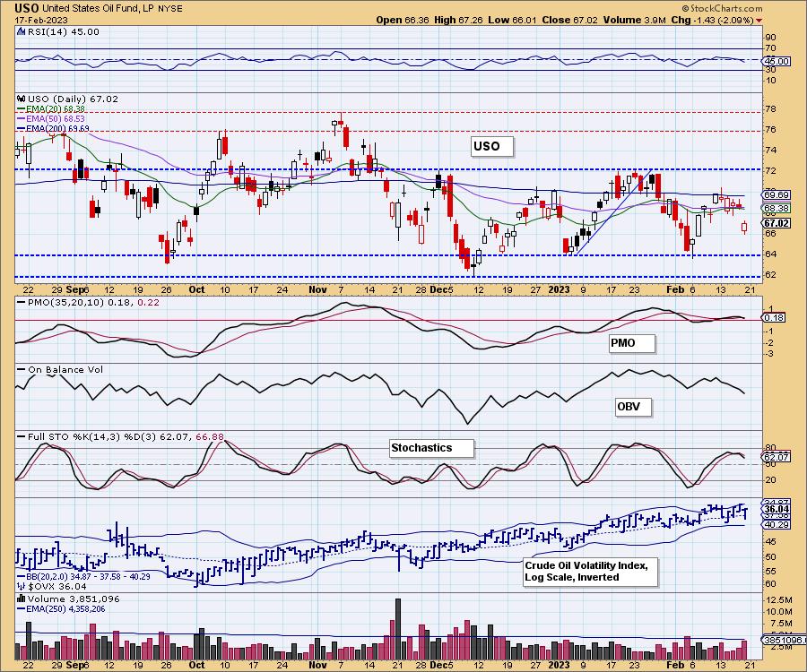The width and height of the screenshot is (807, 672).
Task: Click the 36.04 OVX value tag
Action: pyautogui.click(x=777, y=509)
